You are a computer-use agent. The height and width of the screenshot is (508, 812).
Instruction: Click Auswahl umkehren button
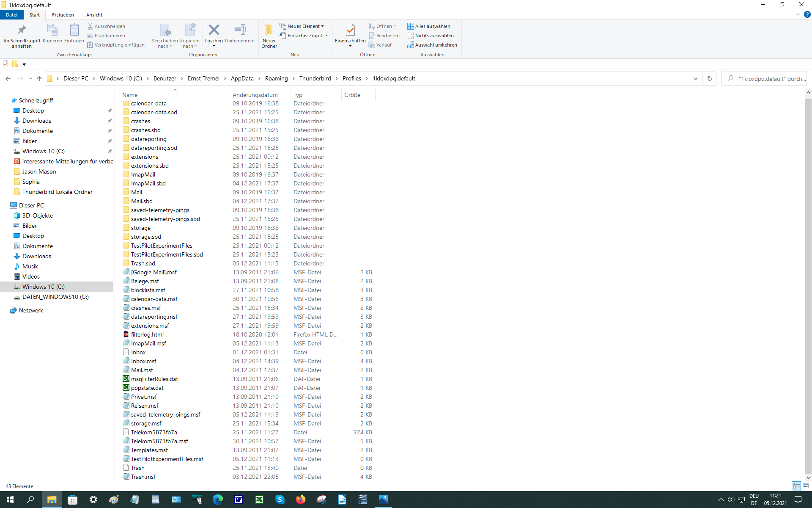[x=432, y=45]
